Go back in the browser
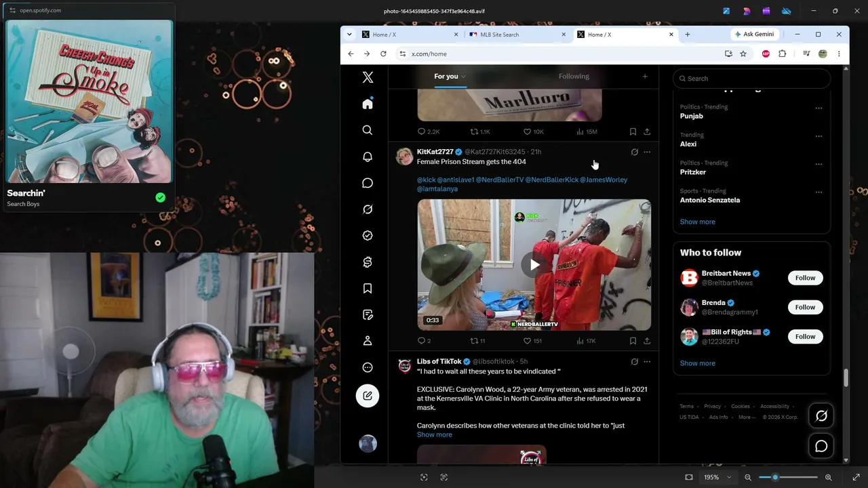Screen dimensions: 868x488 [x=351, y=54]
